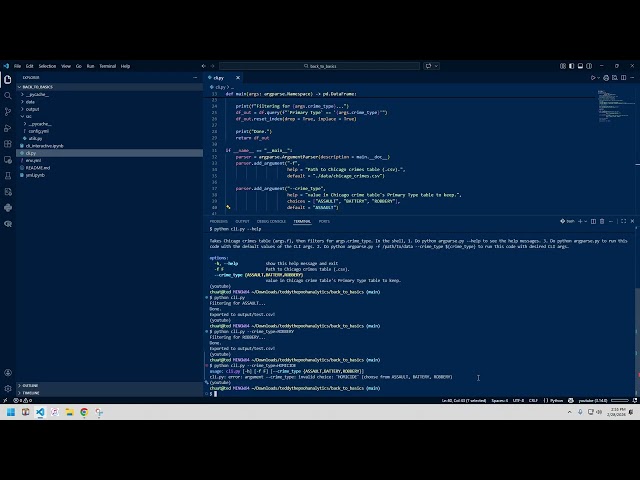Open the Testing flask view
Screen dimensions: 640x480
(x=8, y=176)
